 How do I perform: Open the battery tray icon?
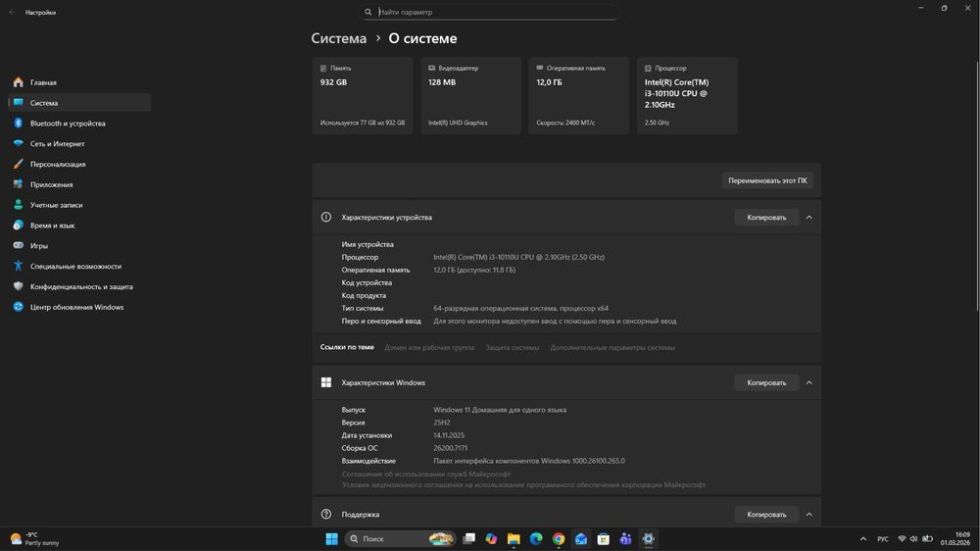coord(928,539)
